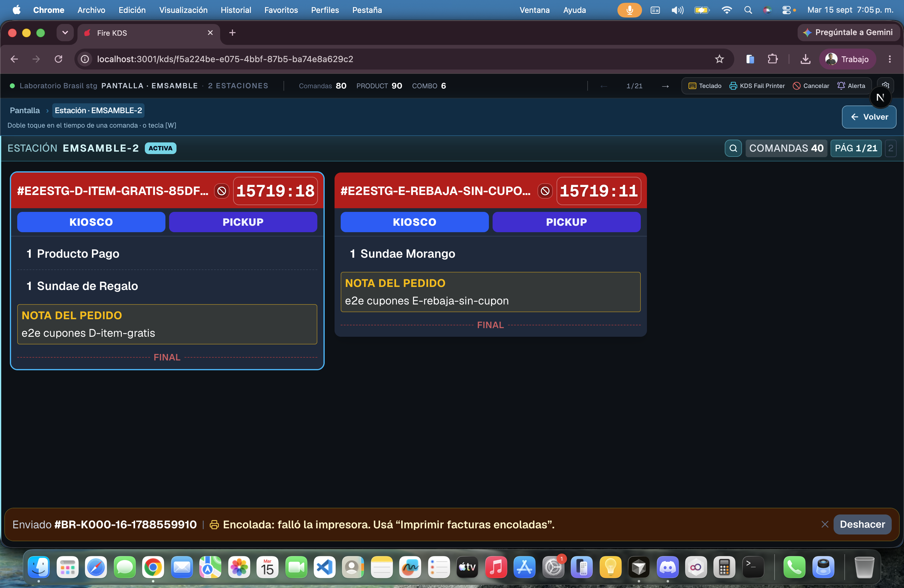
Task: Open the Perfiles menu
Action: (325, 10)
